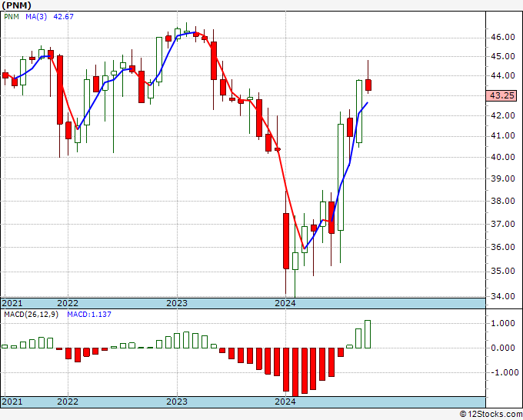This screenshot has height=420, width=523.
Task: Click the 1.000 MACD axis label
Action: click(503, 323)
